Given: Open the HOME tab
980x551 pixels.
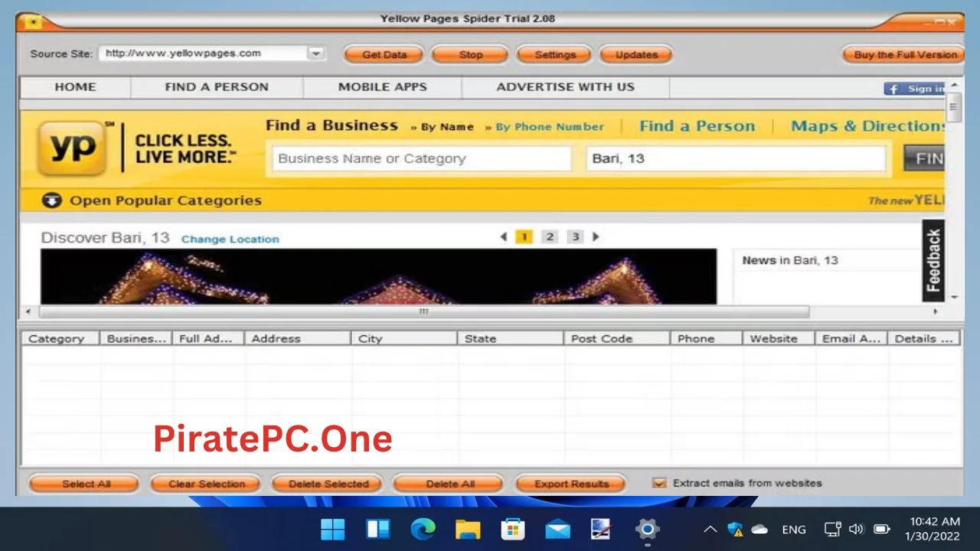Looking at the screenshot, I should (x=75, y=86).
